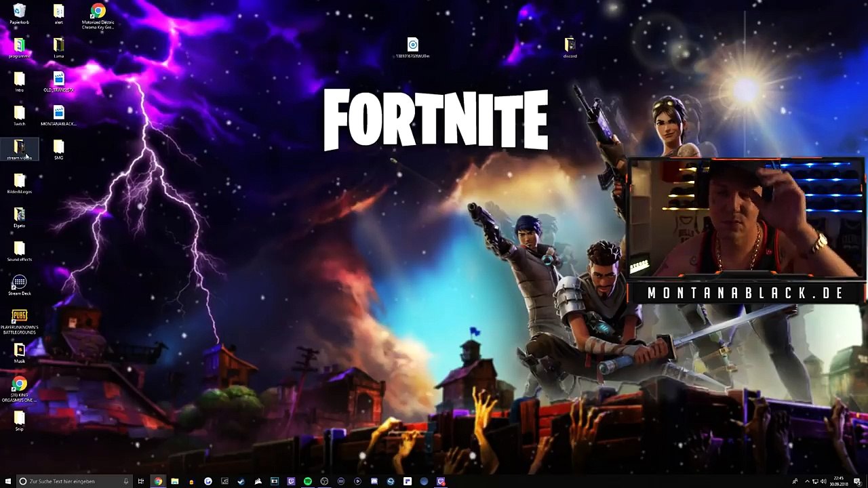Open the taskbar clock and date
Viewport: 868px width, 488px height.
(x=839, y=481)
